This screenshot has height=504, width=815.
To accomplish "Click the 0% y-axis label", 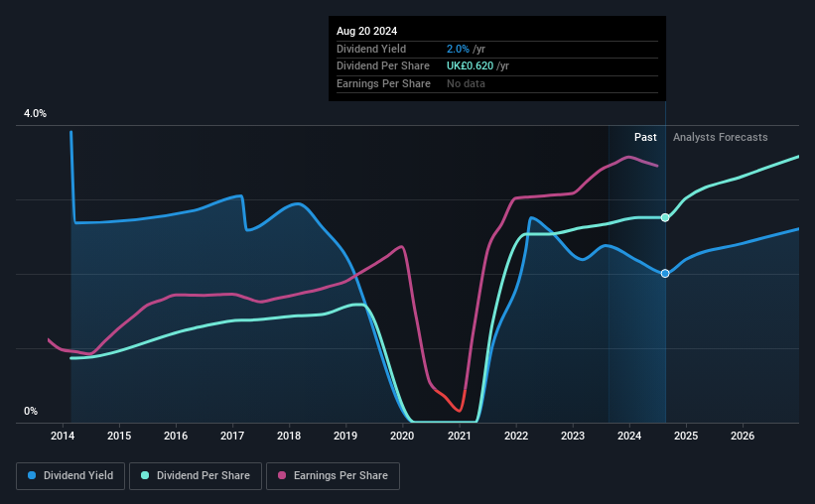I will click(x=31, y=411).
